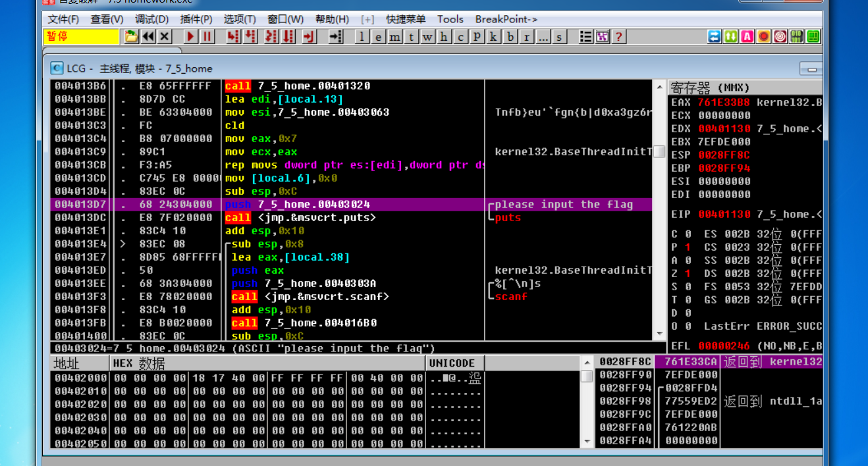Click the pink 'A' plugin icon
The image size is (868, 466).
click(x=747, y=37)
